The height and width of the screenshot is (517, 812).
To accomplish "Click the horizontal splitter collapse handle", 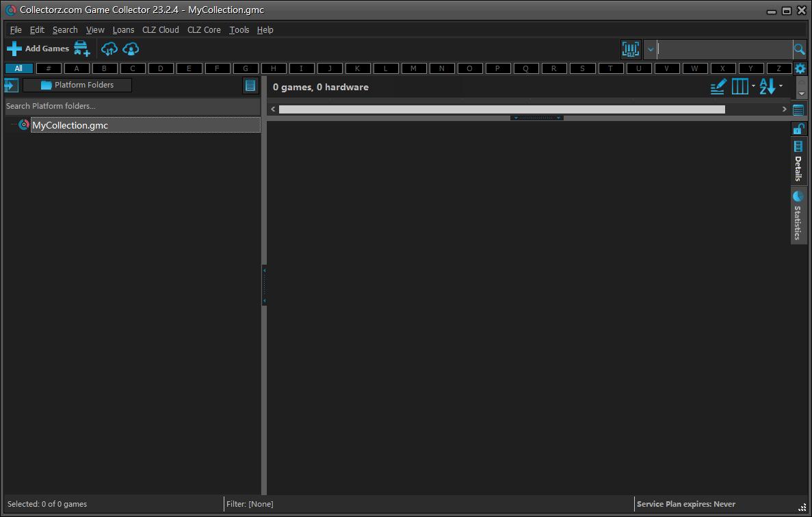I will 537,118.
